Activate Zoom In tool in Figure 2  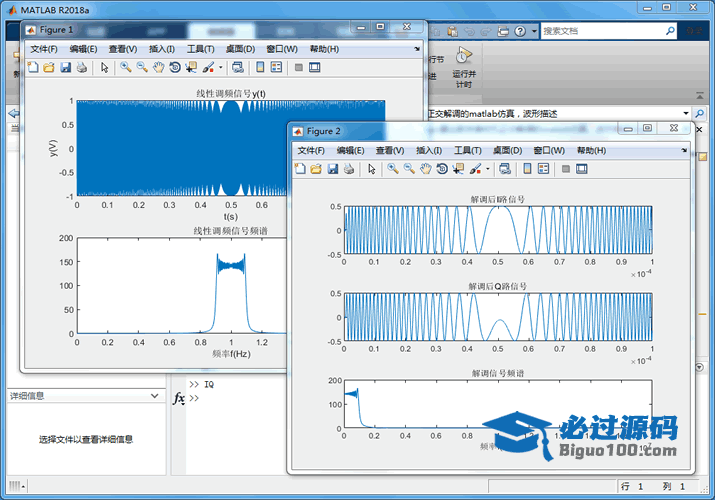[x=393, y=169]
